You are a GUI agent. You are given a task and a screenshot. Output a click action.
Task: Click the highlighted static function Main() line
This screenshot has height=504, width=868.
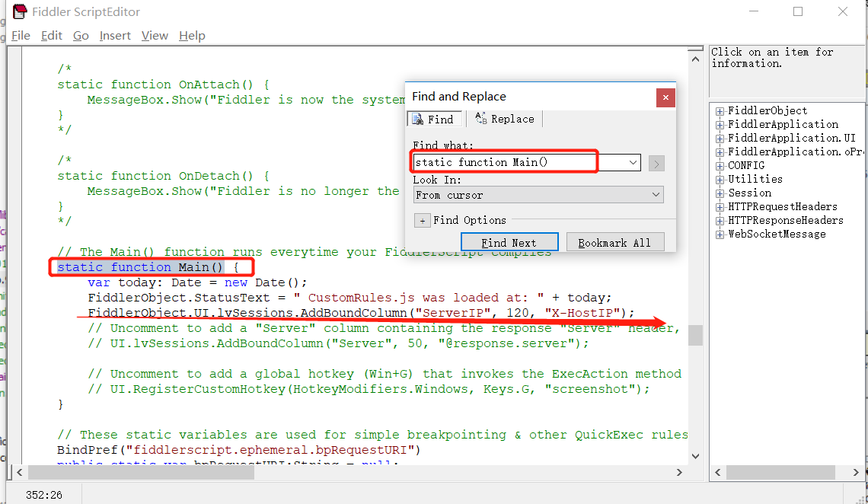click(148, 267)
